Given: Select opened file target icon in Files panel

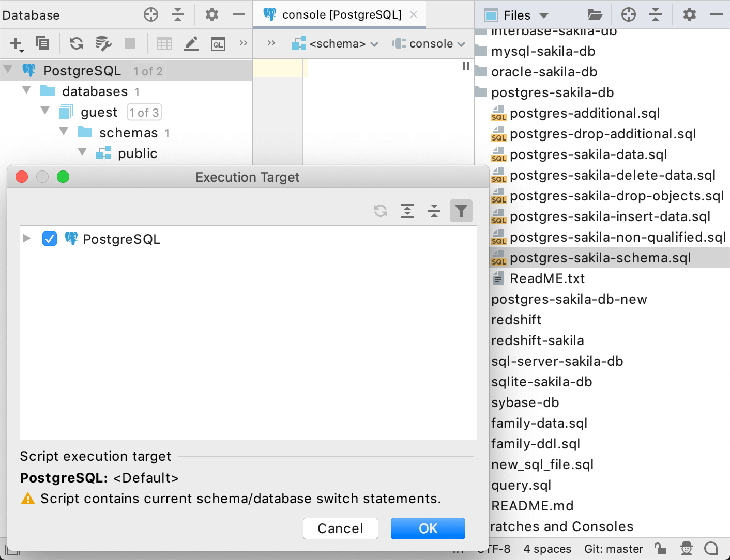Looking at the screenshot, I should (629, 14).
